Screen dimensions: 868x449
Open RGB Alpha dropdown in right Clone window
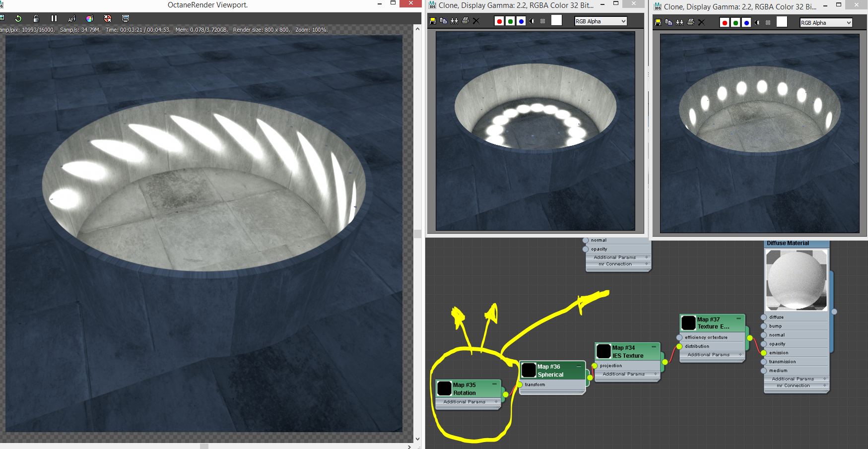tap(826, 22)
